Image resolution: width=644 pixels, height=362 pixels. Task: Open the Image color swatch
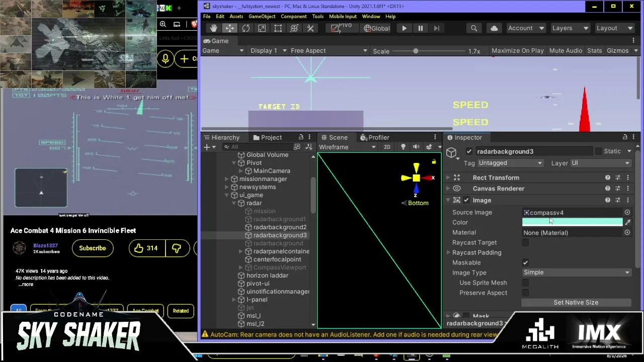(x=573, y=222)
